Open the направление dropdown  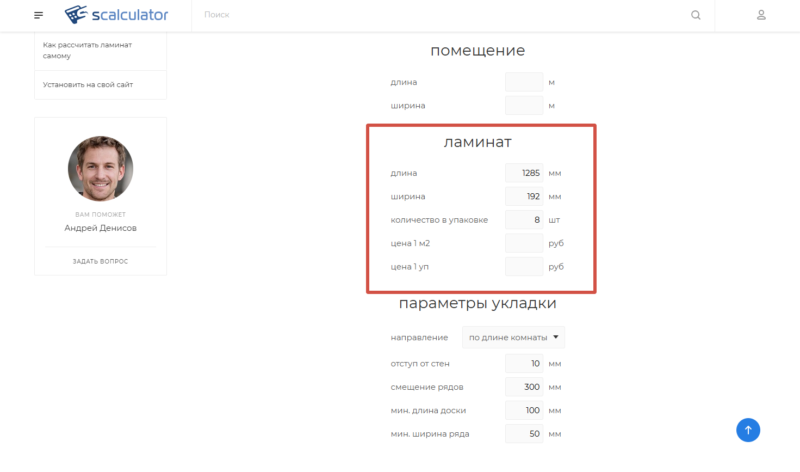pyautogui.click(x=513, y=337)
